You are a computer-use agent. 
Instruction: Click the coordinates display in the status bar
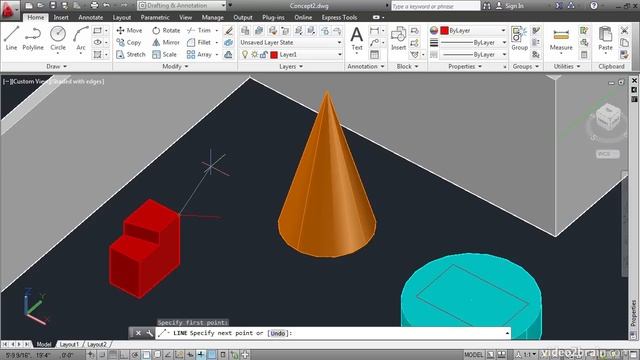[x=39, y=355]
